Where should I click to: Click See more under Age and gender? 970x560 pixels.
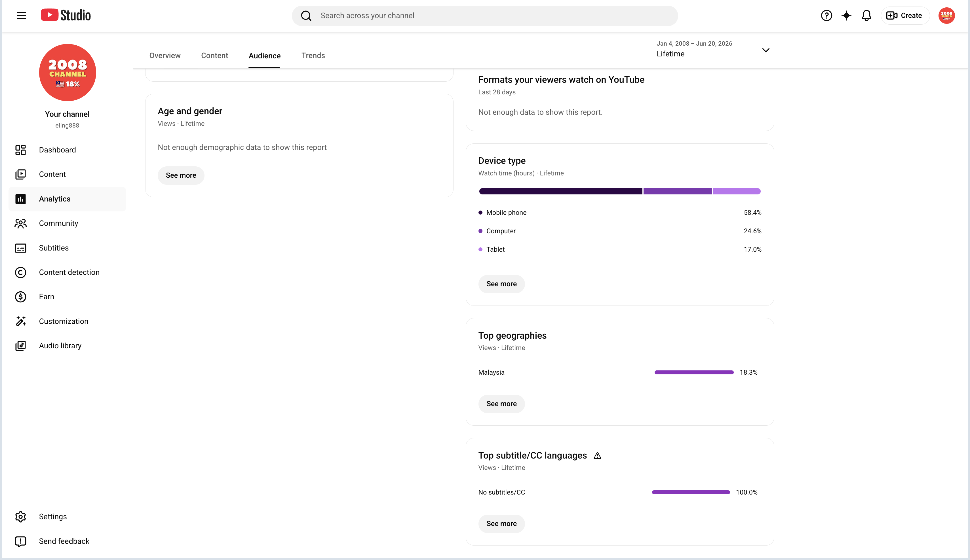tap(181, 175)
